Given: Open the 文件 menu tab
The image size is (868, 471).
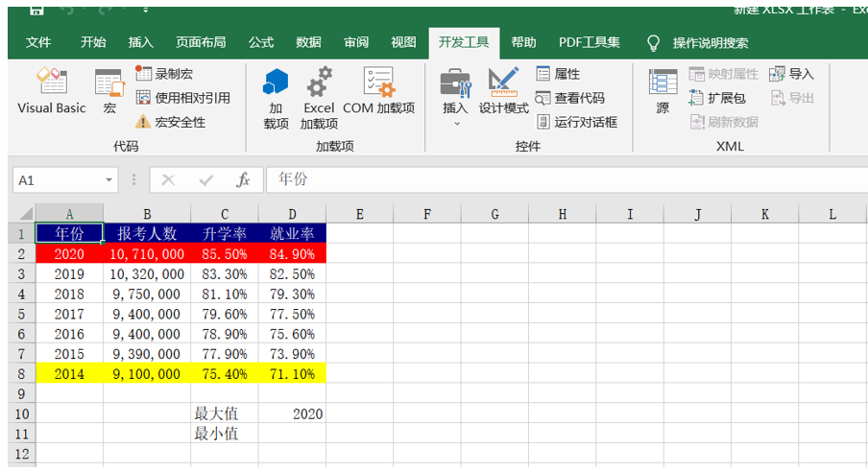Looking at the screenshot, I should [x=38, y=42].
